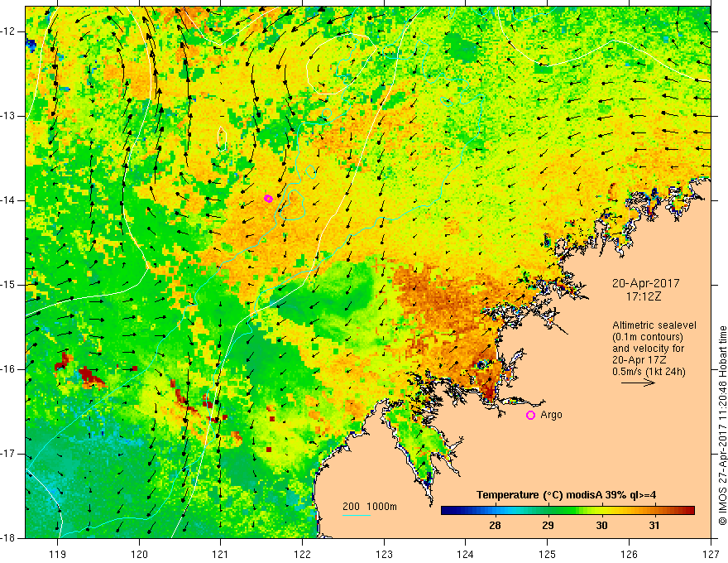The height and width of the screenshot is (563, 728).
Task: Click the longitude axis label '119'
Action: click(x=58, y=554)
